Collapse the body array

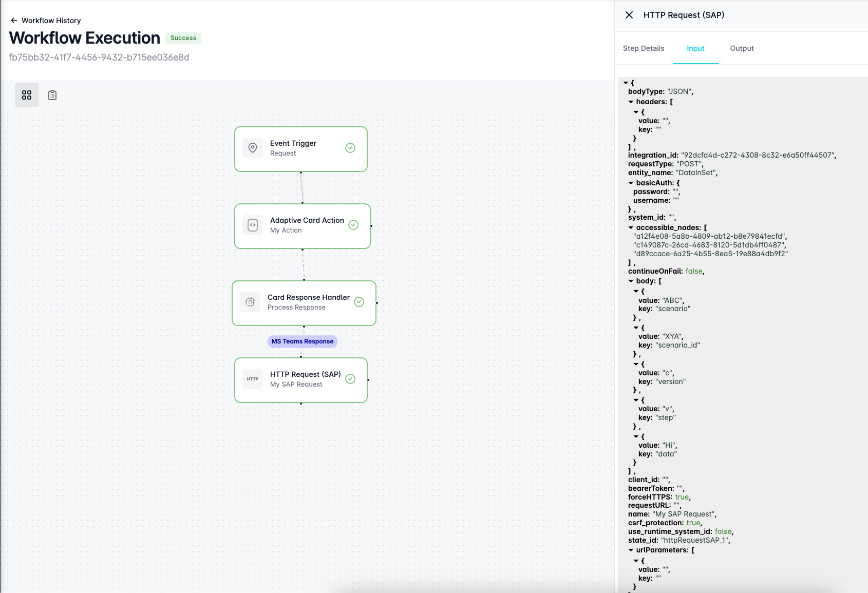(631, 281)
